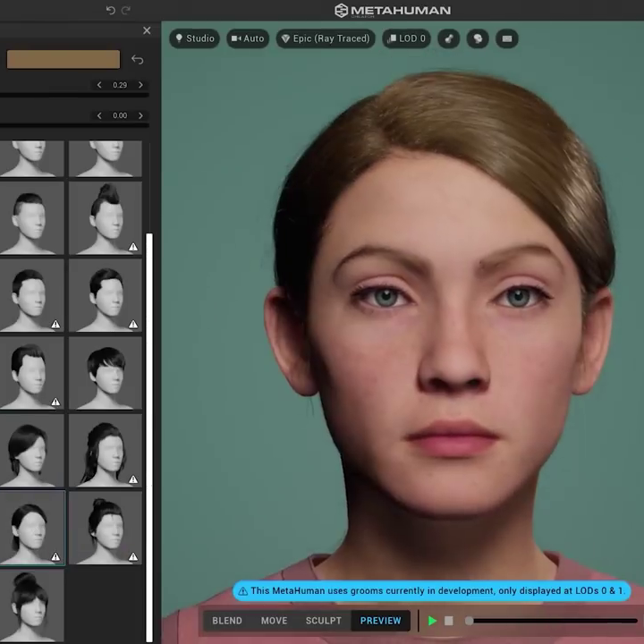This screenshot has width=644, height=644.
Task: Select the mohawk bun hairstyle thumbnail
Action: click(x=106, y=217)
